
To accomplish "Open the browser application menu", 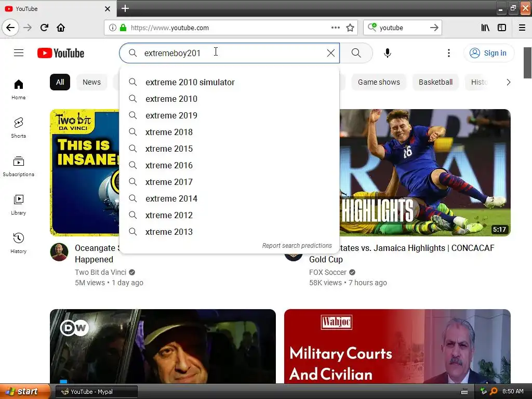I will (x=522, y=28).
